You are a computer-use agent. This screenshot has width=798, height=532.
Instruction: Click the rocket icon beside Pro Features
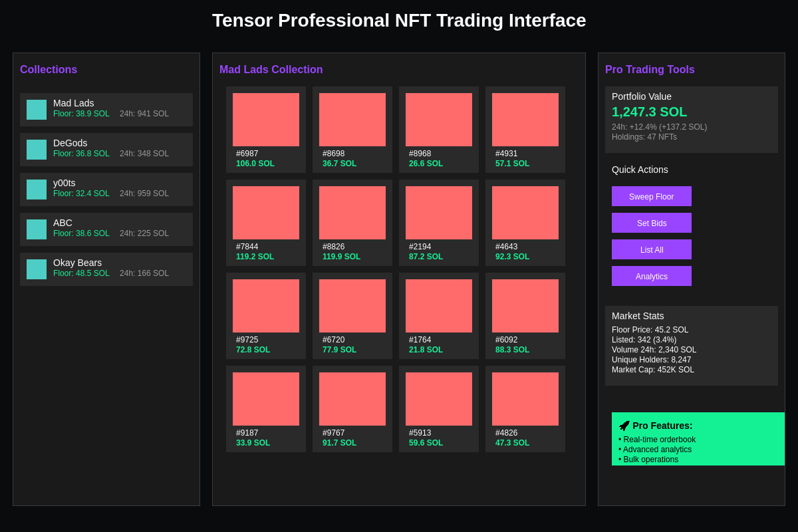pyautogui.click(x=624, y=426)
